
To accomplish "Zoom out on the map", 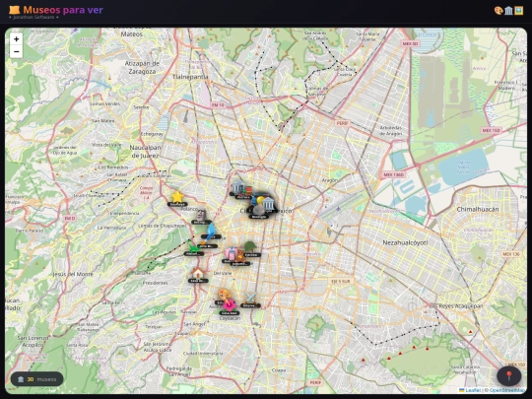I will tap(16, 51).
